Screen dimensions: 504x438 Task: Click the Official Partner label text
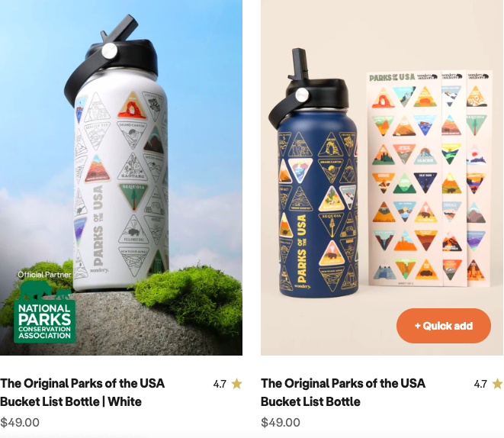coord(44,274)
